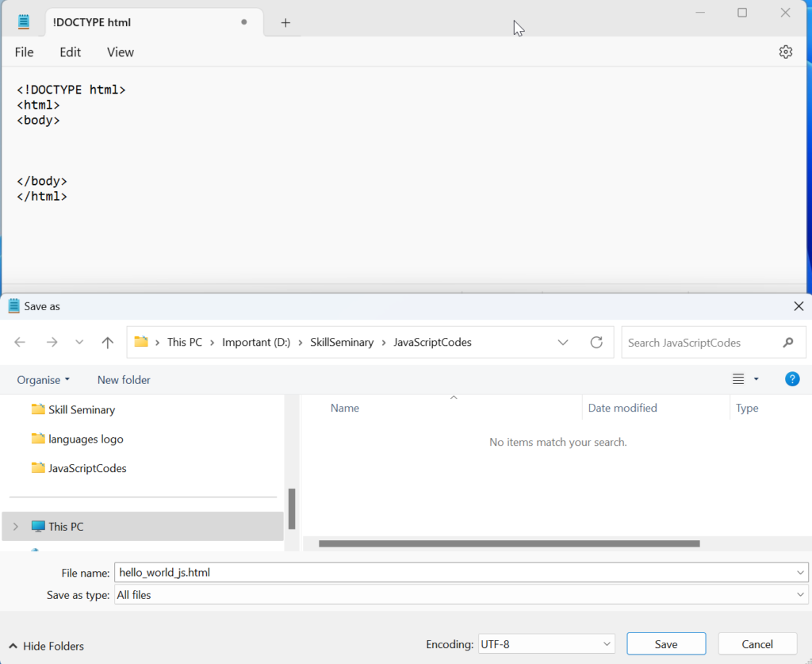Open the Edit menu
The image size is (812, 664).
point(70,52)
